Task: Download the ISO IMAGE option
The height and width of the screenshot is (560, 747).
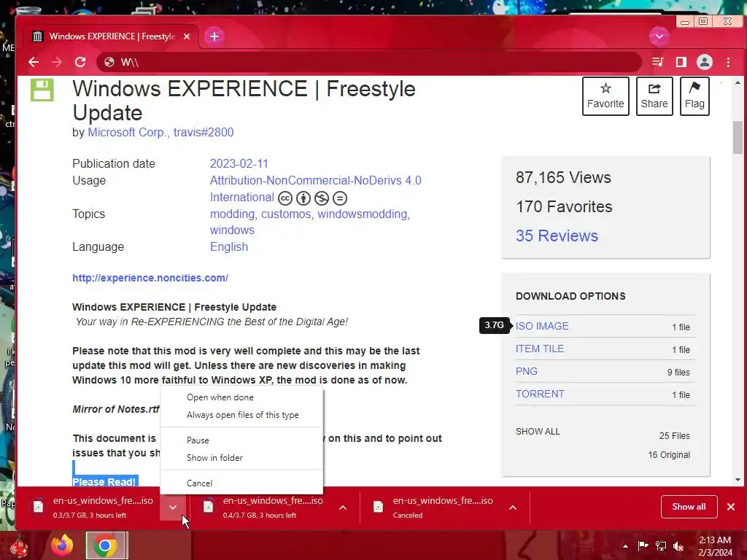Action: tap(542, 326)
